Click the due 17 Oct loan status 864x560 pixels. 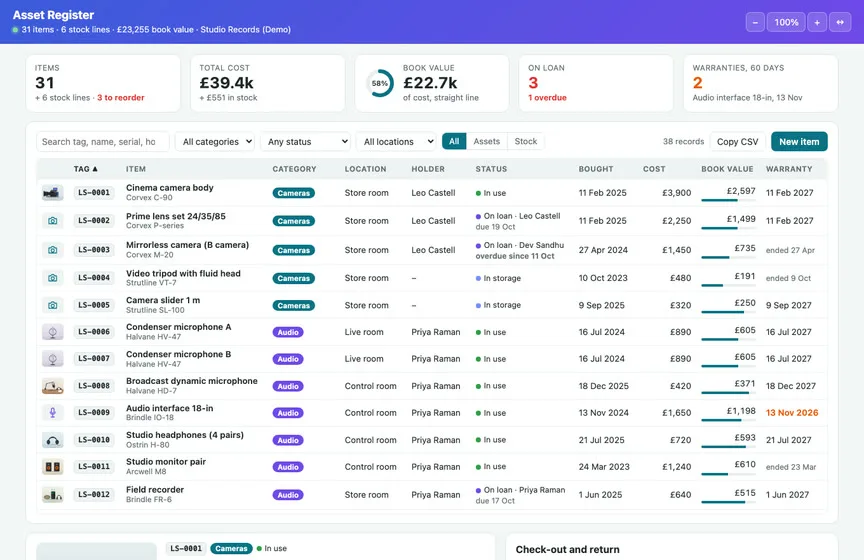click(495, 501)
